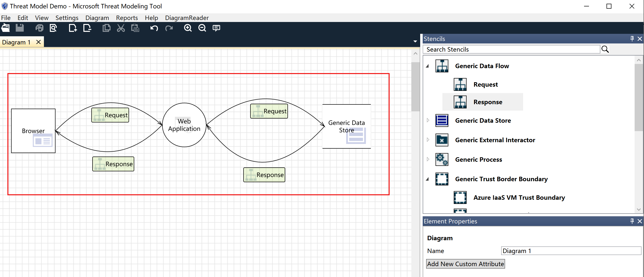Open the Reports menu
Screen dimensions: 644x277
127,18
